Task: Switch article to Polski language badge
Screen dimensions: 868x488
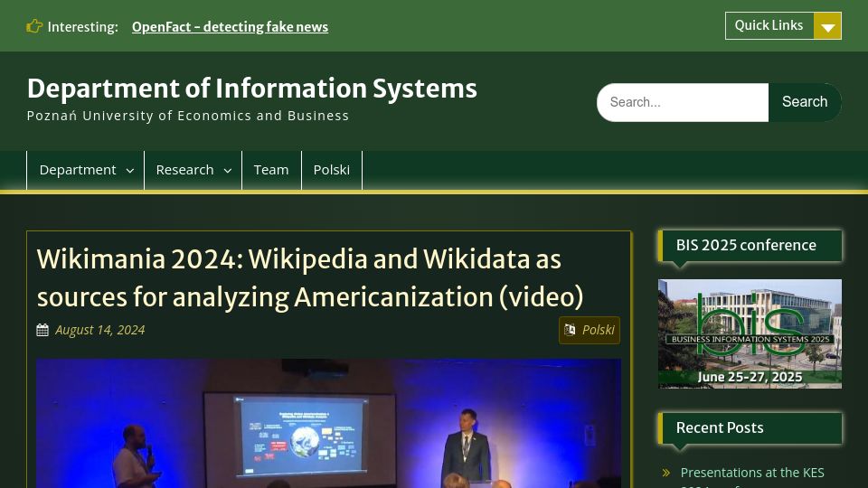Action: point(589,331)
